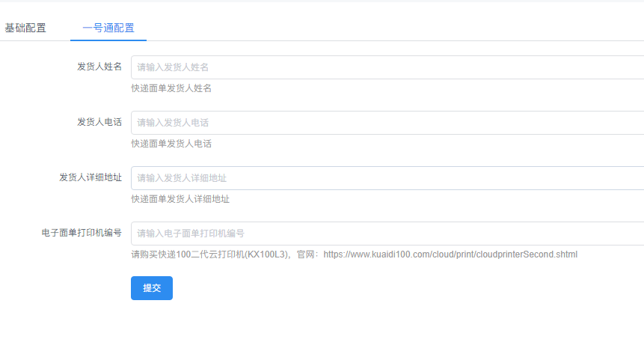The image size is (644, 363).
Task: Click the hint text 快递面单发货人详细地址
Action: [x=180, y=199]
